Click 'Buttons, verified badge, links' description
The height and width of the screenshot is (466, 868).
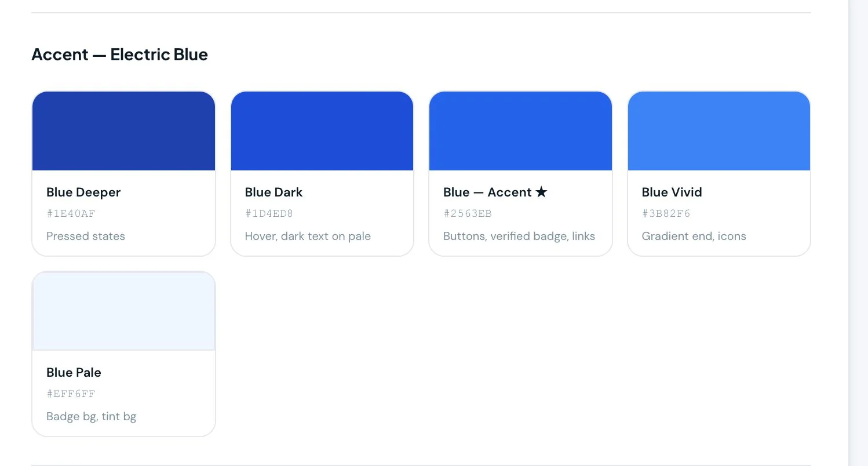(x=519, y=236)
